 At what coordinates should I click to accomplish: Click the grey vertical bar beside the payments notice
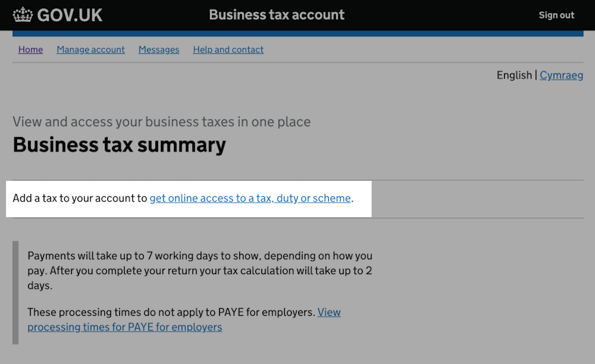click(15, 293)
